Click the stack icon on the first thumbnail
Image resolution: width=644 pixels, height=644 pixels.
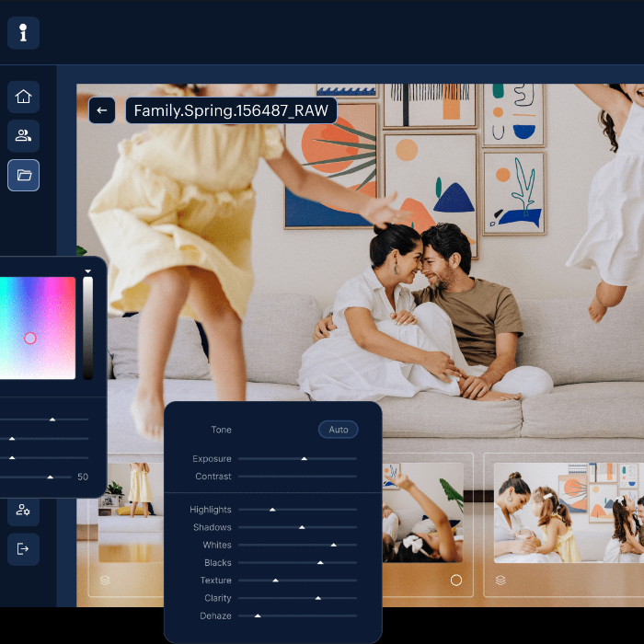[x=105, y=581]
